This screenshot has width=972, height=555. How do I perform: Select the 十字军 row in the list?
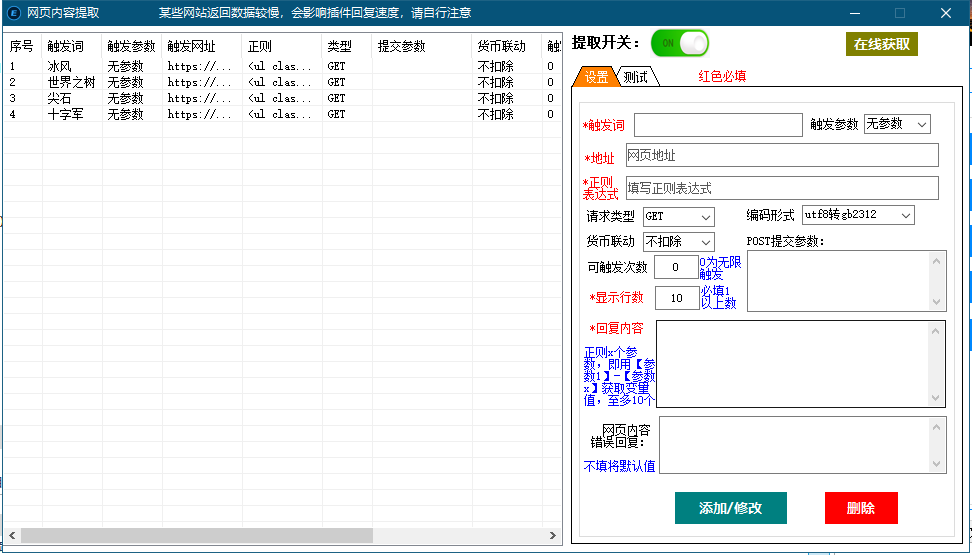[x=65, y=115]
